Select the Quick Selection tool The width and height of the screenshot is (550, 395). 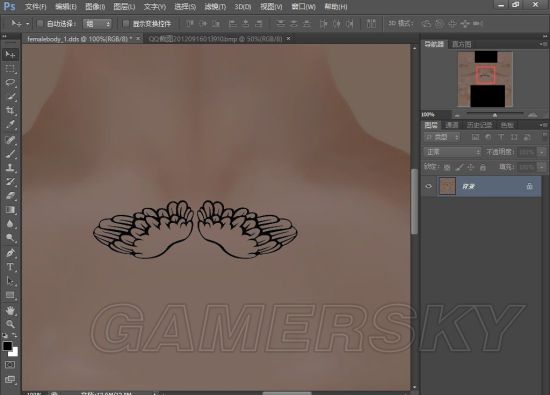pyautogui.click(x=10, y=97)
